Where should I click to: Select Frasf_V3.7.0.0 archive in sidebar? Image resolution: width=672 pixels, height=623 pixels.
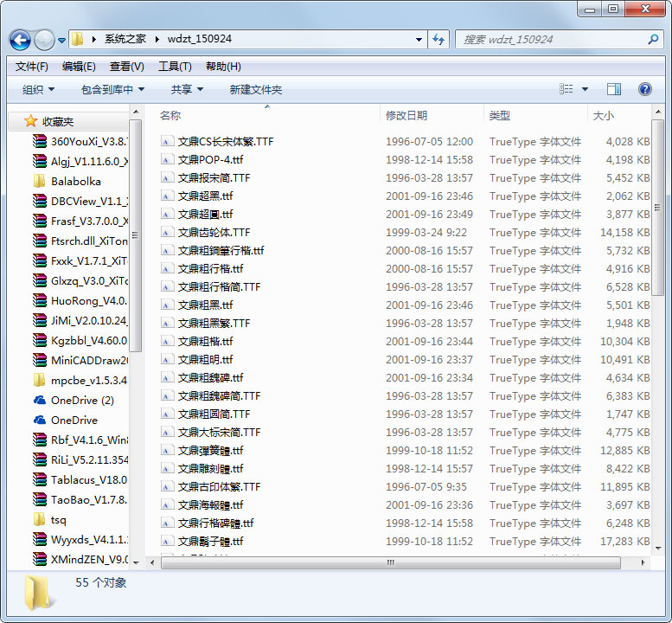(80, 222)
